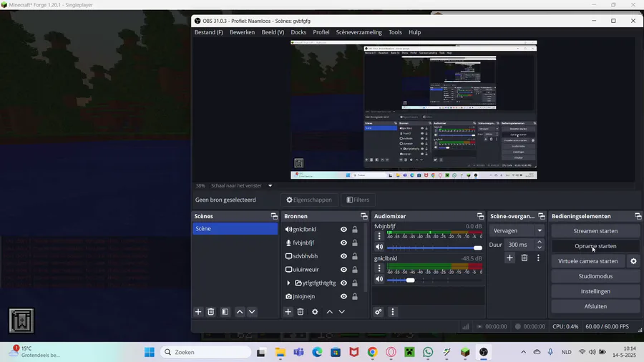Open the Beeld (V) menu
This screenshot has width=644, height=362.
pos(273,32)
